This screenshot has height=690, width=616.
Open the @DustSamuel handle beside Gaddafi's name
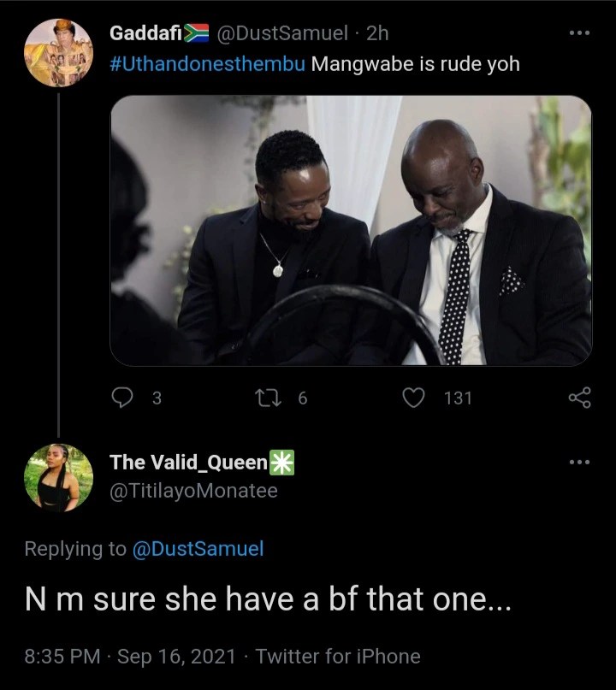pyautogui.click(x=283, y=33)
